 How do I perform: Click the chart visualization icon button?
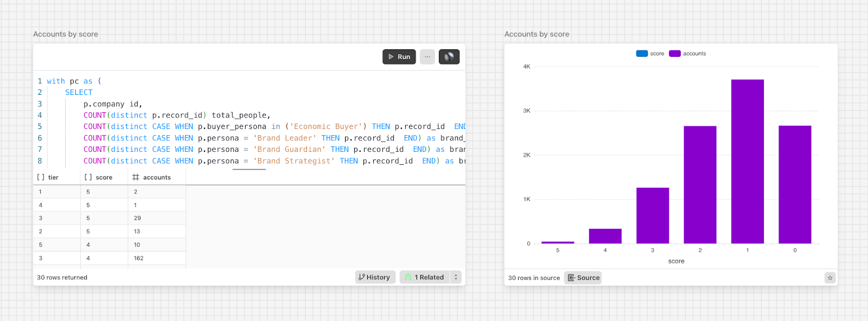click(449, 57)
